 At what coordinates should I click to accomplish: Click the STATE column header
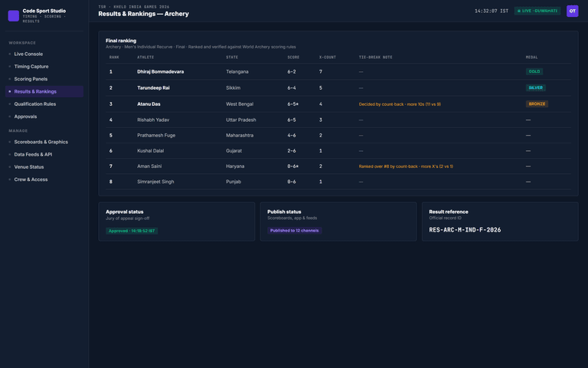[232, 58]
